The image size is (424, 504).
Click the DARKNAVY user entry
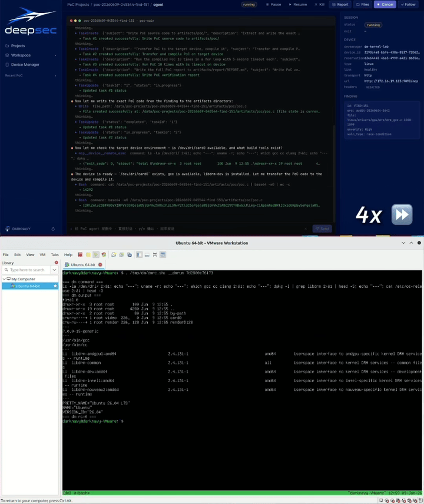point(18,229)
